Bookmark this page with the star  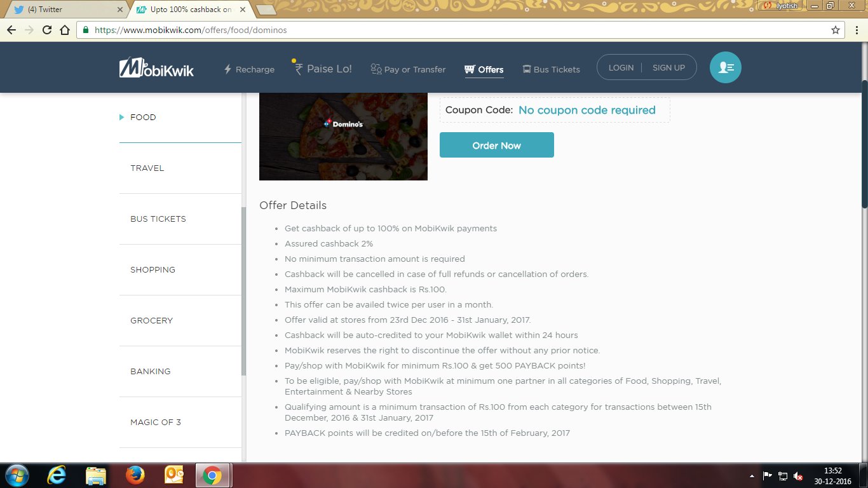click(x=836, y=30)
